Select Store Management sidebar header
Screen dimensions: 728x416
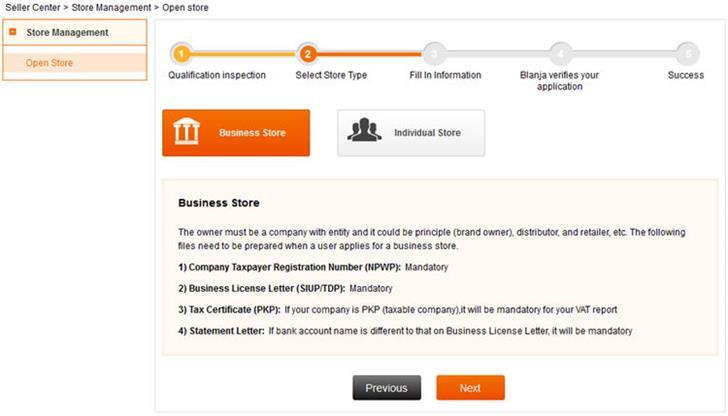click(75, 32)
